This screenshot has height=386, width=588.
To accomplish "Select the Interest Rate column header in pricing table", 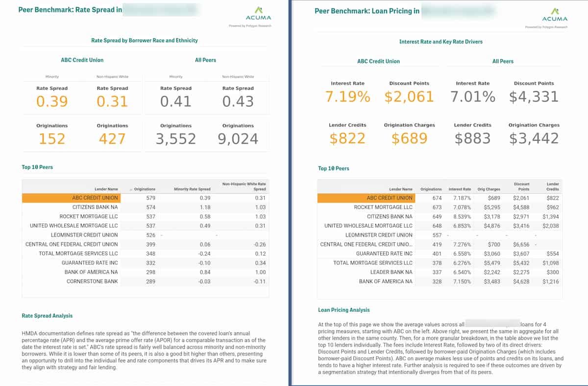I will [460, 189].
